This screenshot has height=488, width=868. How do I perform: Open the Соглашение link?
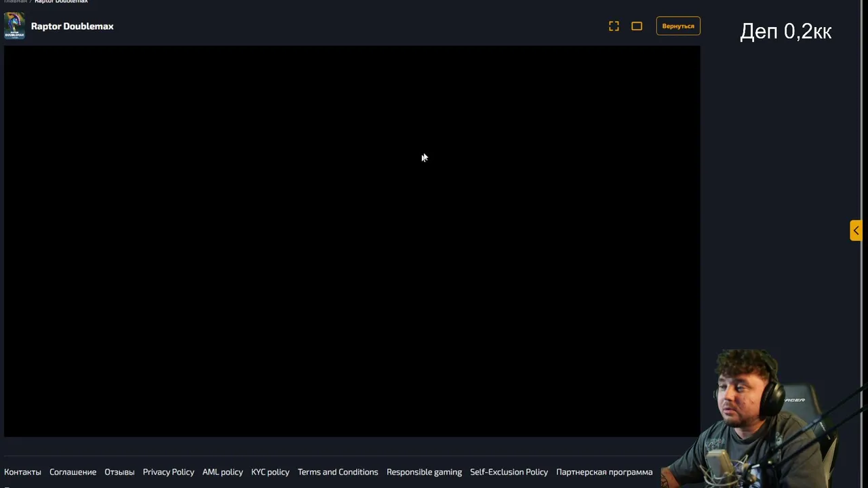(x=73, y=472)
